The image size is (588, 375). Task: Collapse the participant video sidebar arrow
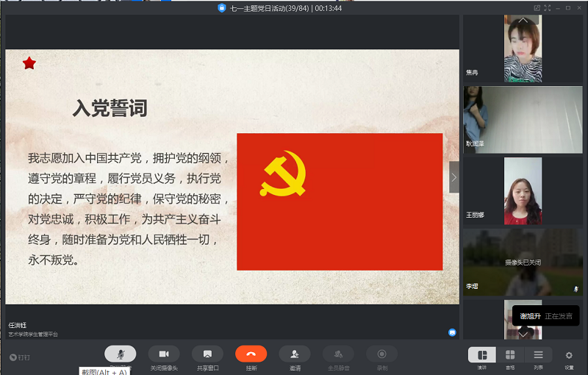click(454, 177)
